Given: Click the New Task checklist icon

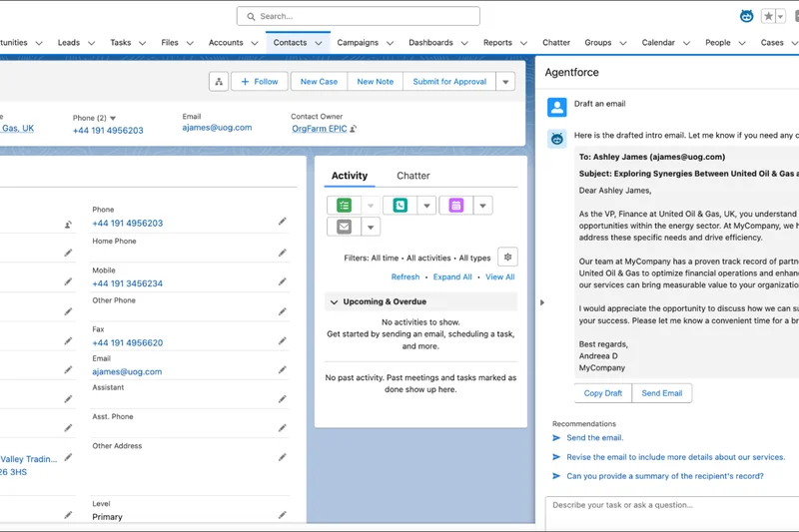Looking at the screenshot, I should pos(344,206).
